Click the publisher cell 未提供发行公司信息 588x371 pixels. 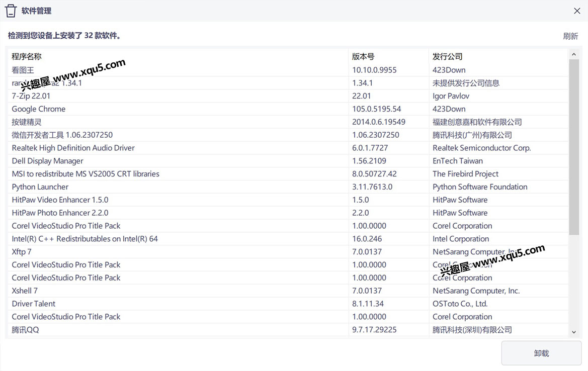466,83
